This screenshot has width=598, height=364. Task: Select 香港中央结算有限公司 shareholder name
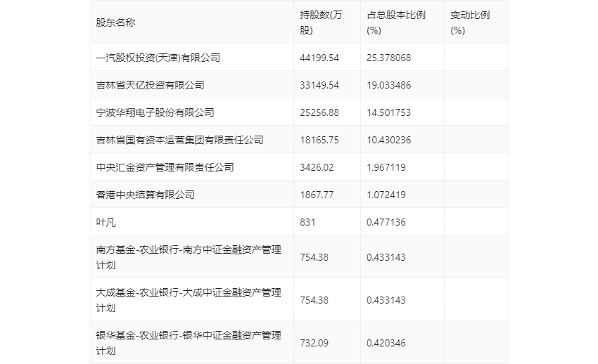pyautogui.click(x=146, y=195)
